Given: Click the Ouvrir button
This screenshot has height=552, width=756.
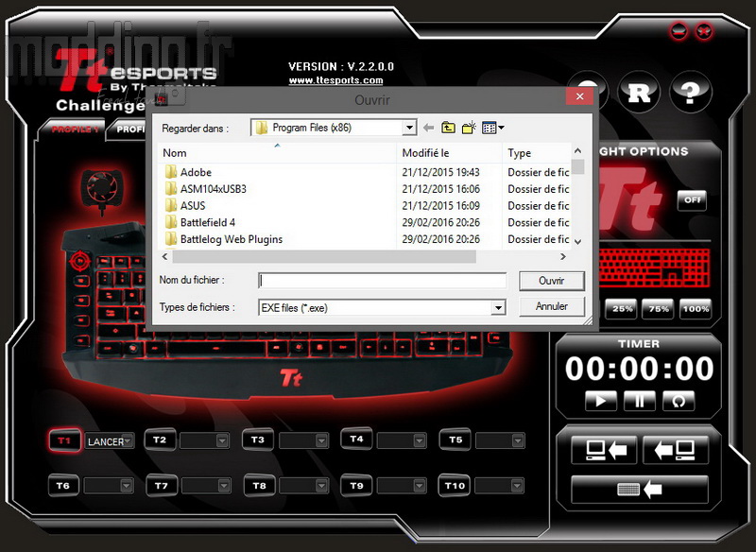Looking at the screenshot, I should pyautogui.click(x=552, y=281).
